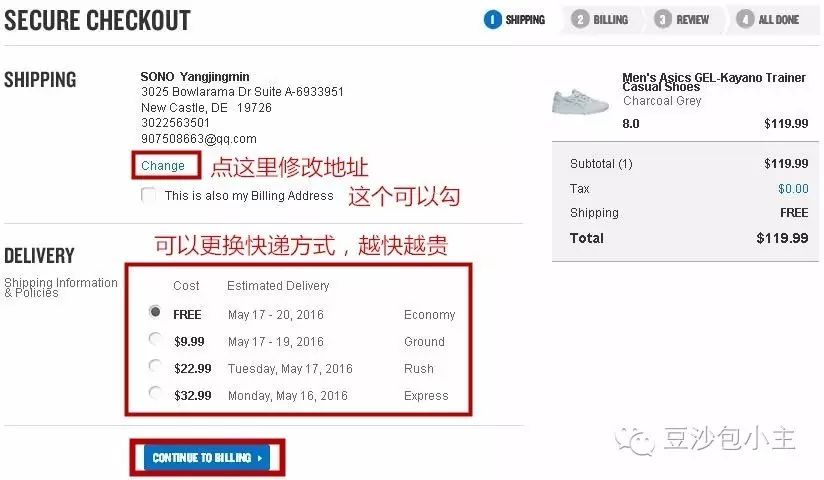Check 'This is also my Billing Address'

[148, 195]
